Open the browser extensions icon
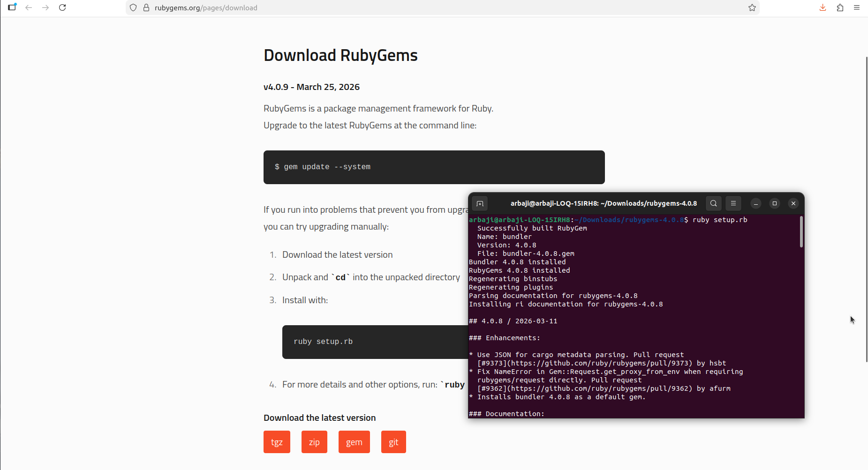 click(840, 7)
